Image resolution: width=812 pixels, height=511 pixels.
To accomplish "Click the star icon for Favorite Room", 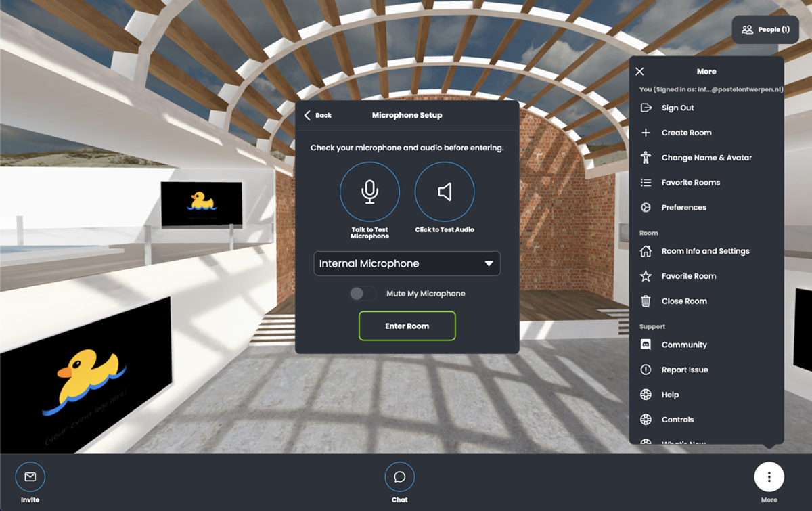I will (x=646, y=276).
